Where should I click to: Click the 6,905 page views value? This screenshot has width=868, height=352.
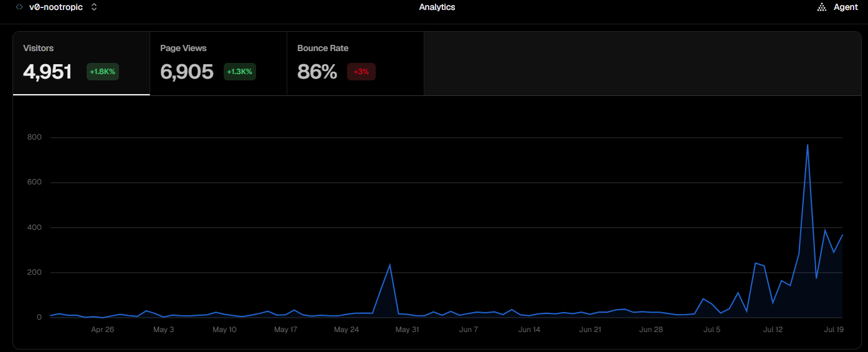(x=187, y=72)
